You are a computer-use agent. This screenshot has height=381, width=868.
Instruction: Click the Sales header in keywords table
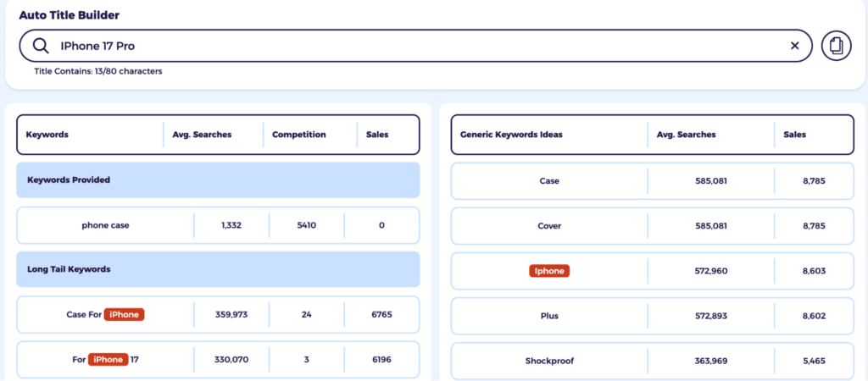pyautogui.click(x=377, y=135)
